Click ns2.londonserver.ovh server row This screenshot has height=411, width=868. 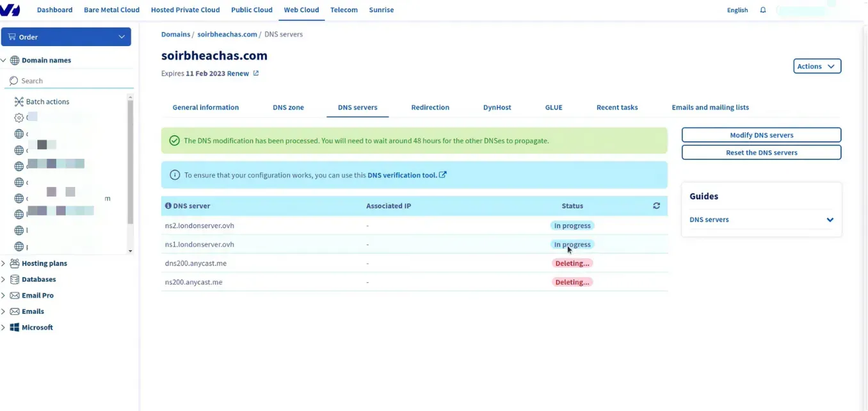414,225
